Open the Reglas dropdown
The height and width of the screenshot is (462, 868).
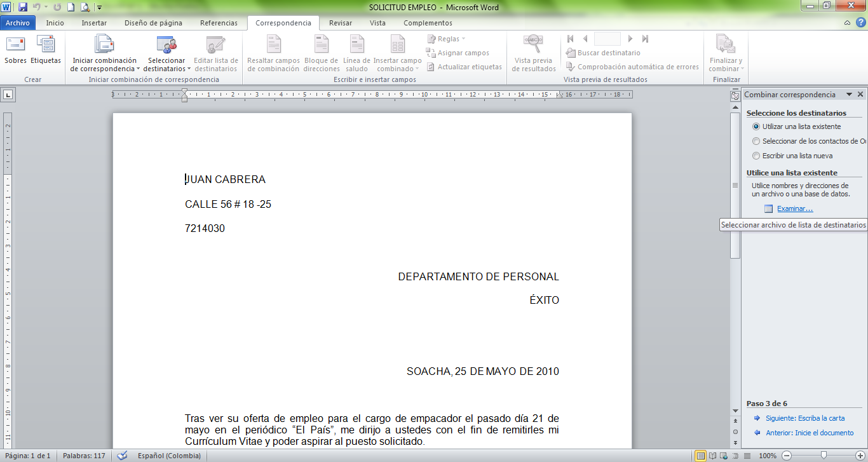(x=447, y=39)
